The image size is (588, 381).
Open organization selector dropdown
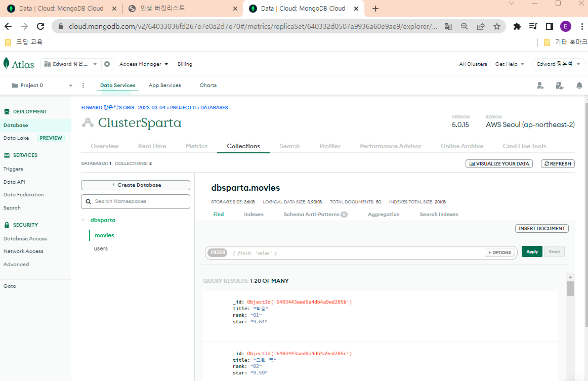coord(70,64)
